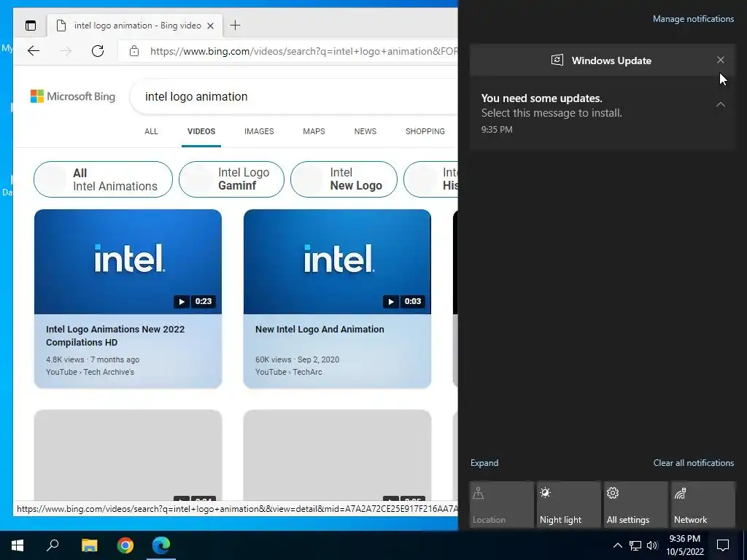Select the All Intel Animations filter
This screenshot has height=560, width=747.
point(103,179)
